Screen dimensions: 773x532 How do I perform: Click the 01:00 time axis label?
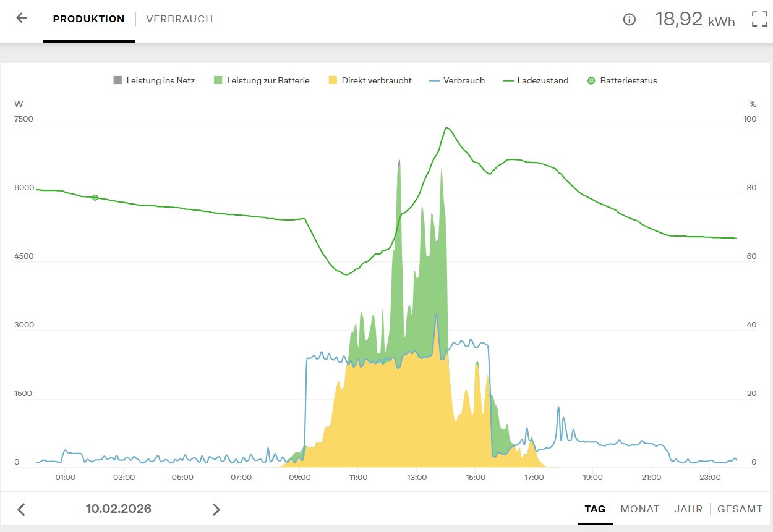click(x=66, y=478)
